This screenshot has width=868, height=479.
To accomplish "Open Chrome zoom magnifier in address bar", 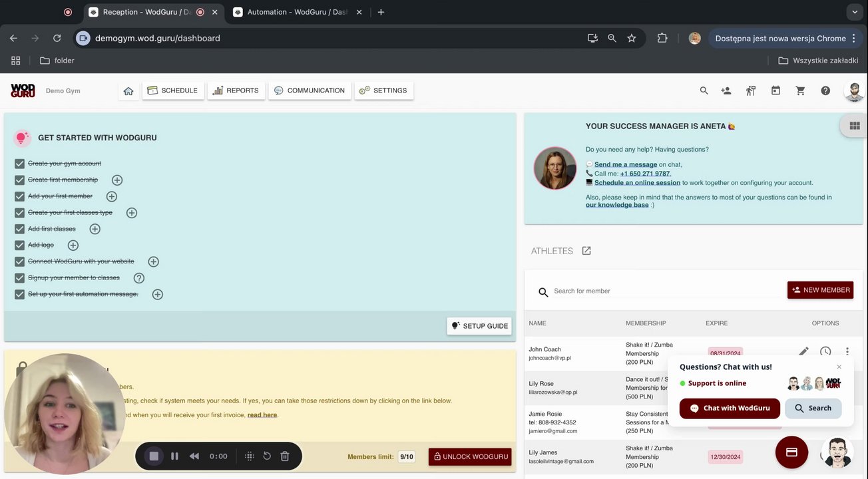I will pyautogui.click(x=612, y=38).
